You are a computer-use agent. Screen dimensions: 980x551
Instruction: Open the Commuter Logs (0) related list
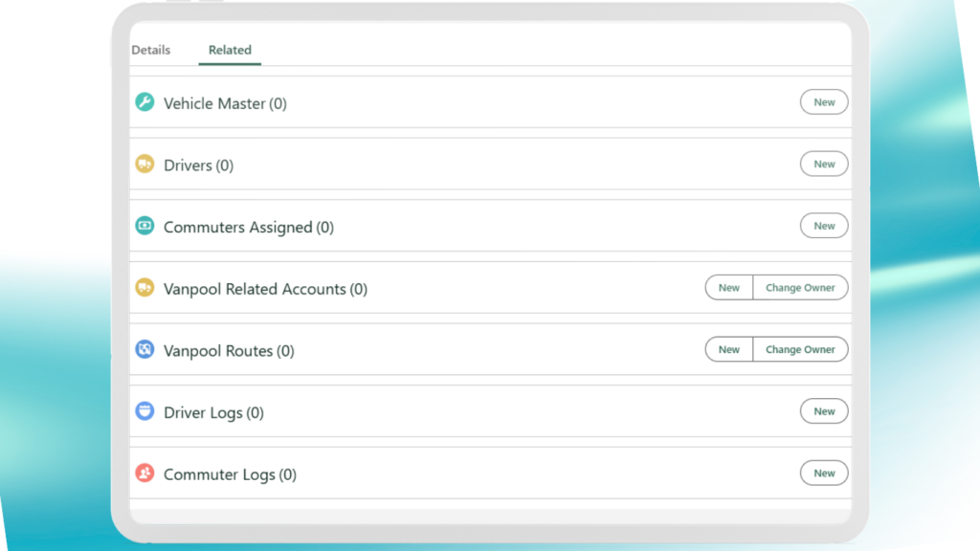click(x=230, y=474)
